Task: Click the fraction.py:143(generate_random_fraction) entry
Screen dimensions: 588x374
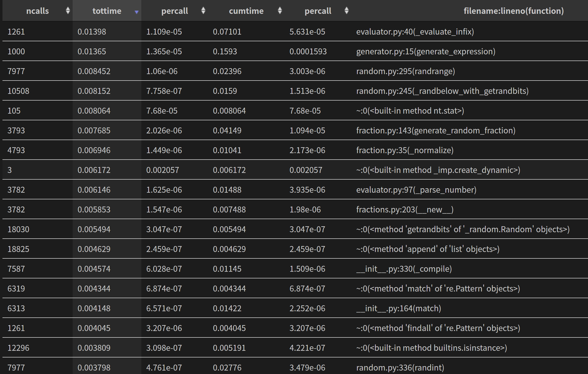Action: pyautogui.click(x=436, y=130)
